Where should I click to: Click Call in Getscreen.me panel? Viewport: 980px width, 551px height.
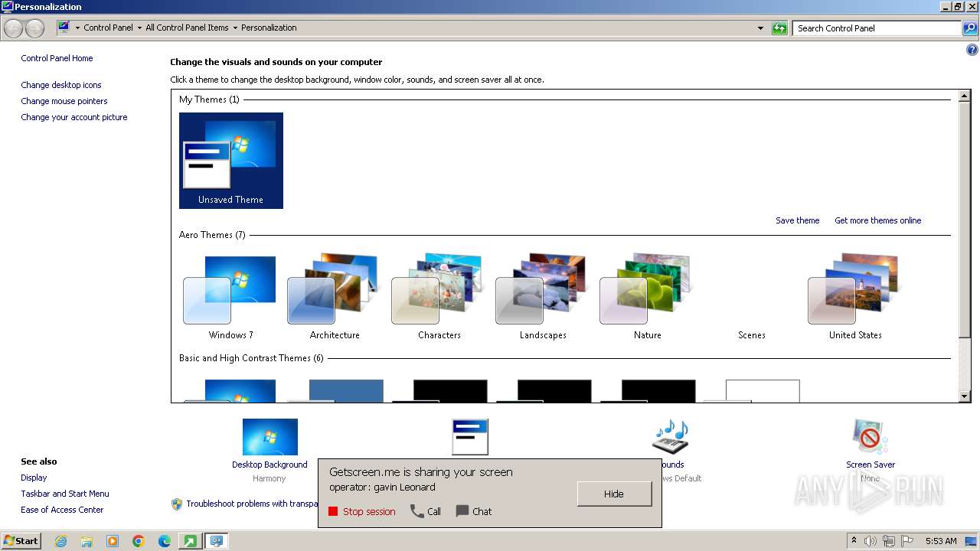point(426,511)
